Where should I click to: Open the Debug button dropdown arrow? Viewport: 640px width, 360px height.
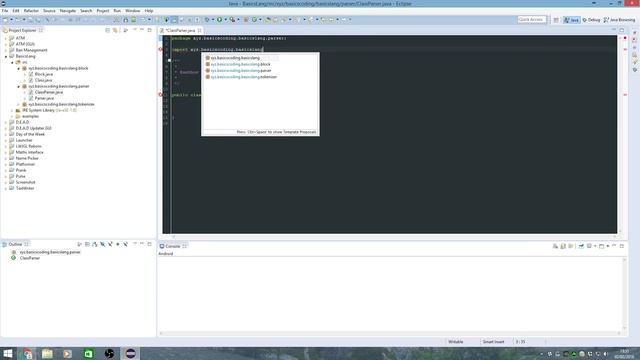[213, 20]
